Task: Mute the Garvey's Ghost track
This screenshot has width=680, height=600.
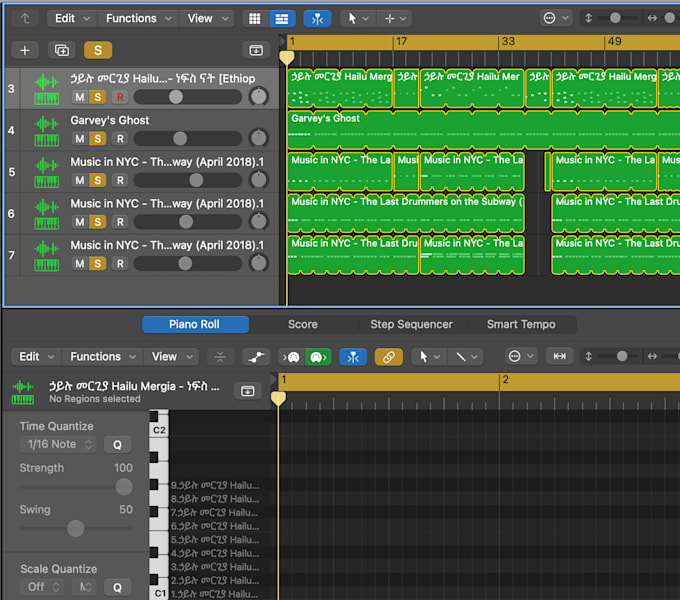Action: click(x=80, y=139)
